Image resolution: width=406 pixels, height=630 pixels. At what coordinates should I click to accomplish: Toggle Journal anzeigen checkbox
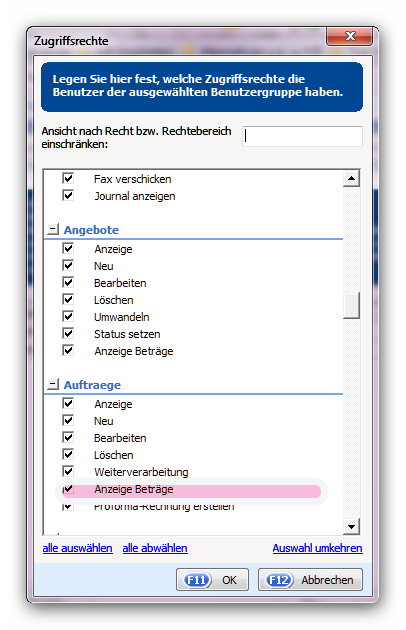click(68, 195)
